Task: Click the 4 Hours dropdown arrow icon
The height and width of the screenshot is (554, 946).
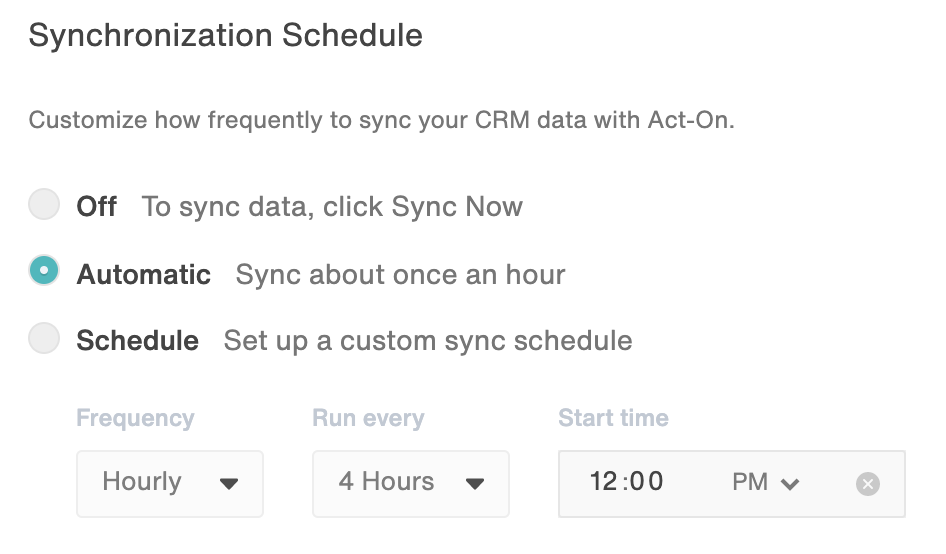Action: coord(475,483)
